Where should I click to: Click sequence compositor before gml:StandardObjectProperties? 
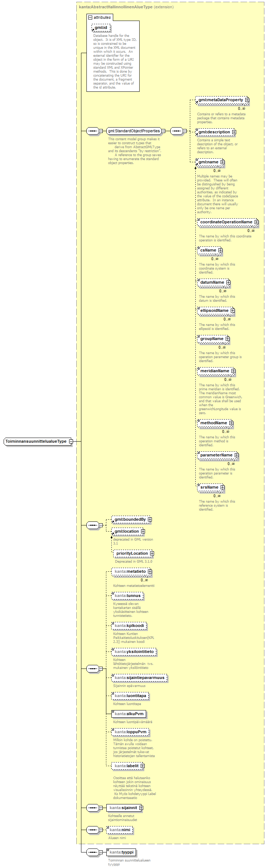(93, 131)
